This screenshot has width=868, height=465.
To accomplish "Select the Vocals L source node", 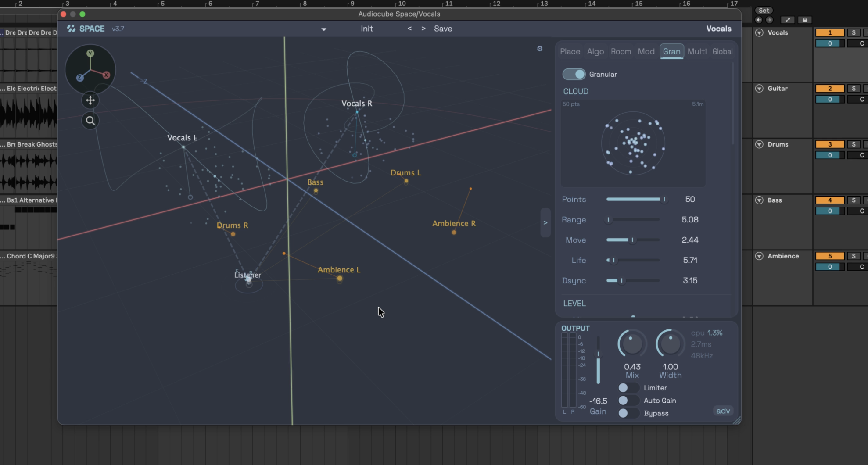I will [183, 147].
